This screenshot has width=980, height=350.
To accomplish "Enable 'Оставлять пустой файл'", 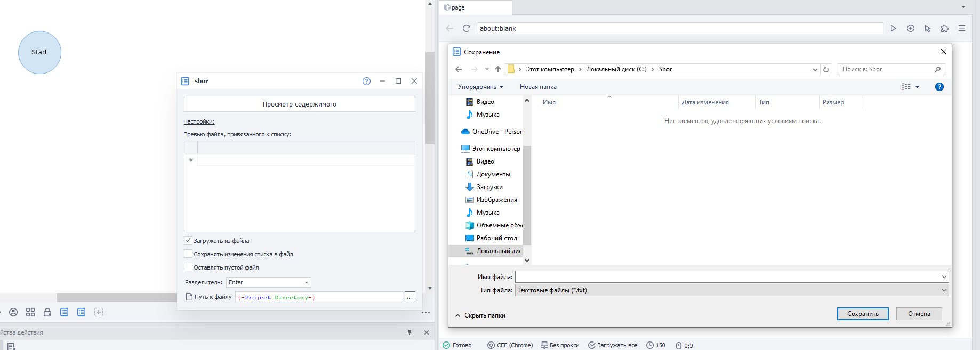I will click(188, 267).
